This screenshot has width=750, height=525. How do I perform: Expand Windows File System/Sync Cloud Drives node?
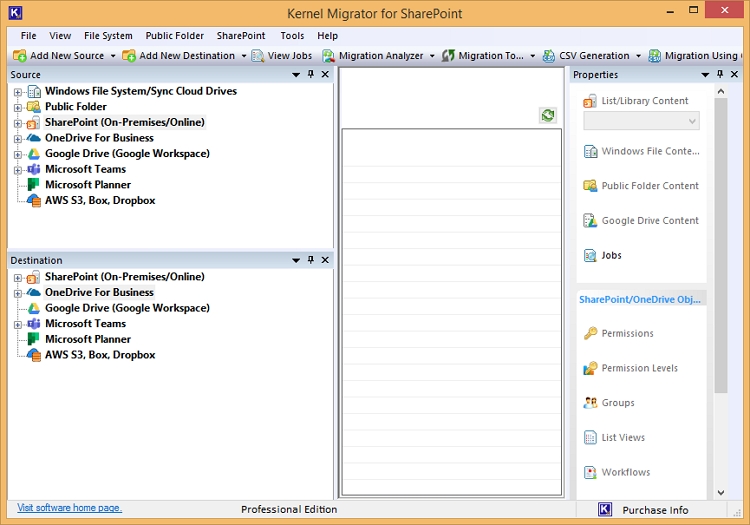pos(18,92)
